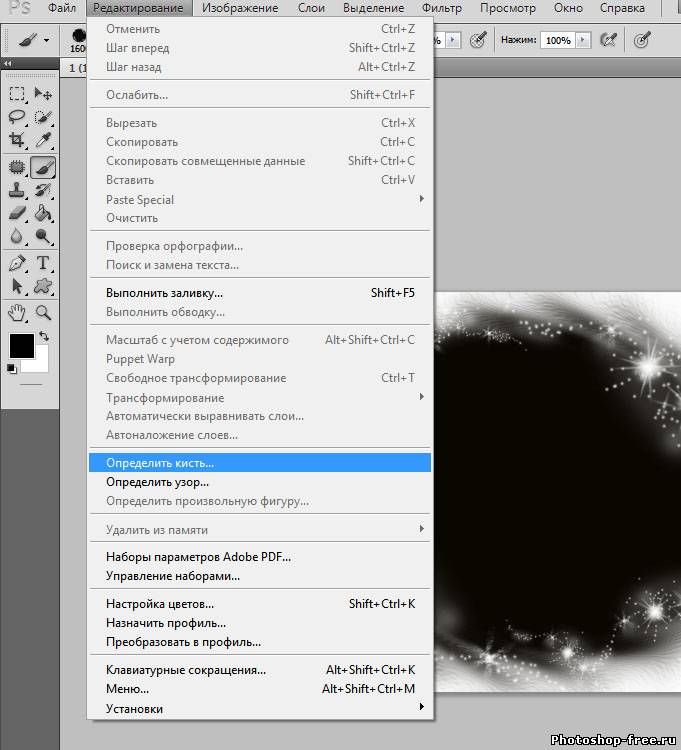Open the flow (Нажим) slider dropdown arrow
Screen dimensions: 681x750
[x=583, y=40]
